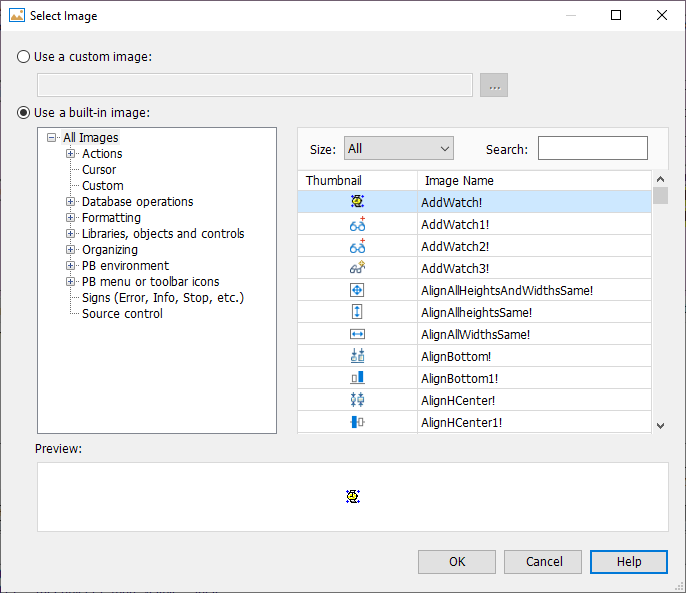Collapse the All Images tree node
686x593 pixels.
pos(52,138)
